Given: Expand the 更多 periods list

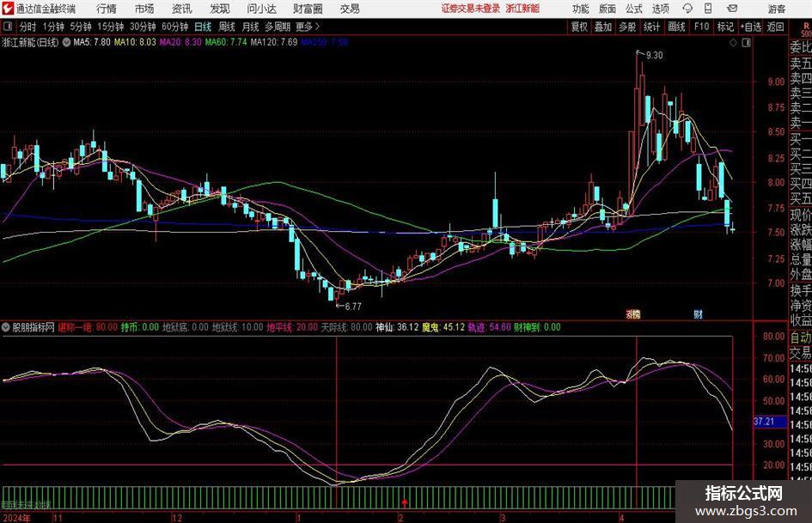Looking at the screenshot, I should click(308, 27).
